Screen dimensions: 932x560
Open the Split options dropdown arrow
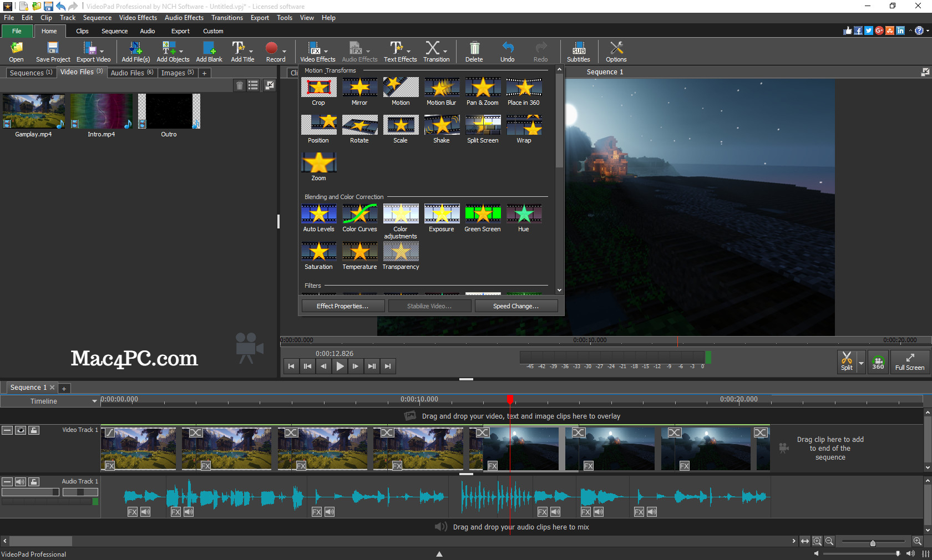(861, 363)
